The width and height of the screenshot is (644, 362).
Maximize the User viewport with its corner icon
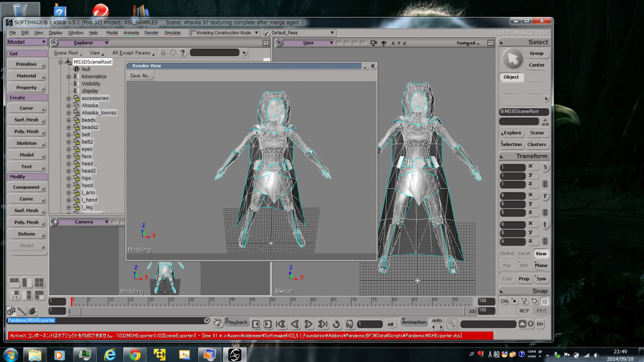pyautogui.click(x=490, y=43)
